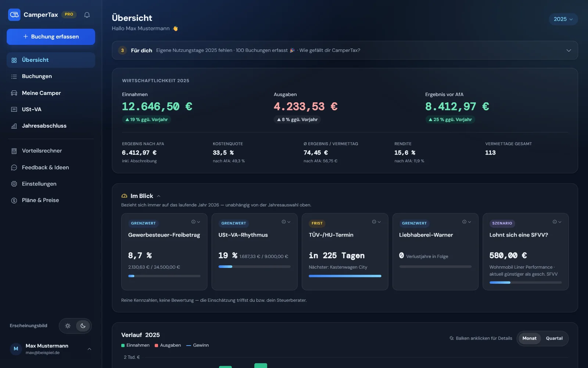Click the notification bell icon
Screen dimensions: 588x368
[x=87, y=15]
